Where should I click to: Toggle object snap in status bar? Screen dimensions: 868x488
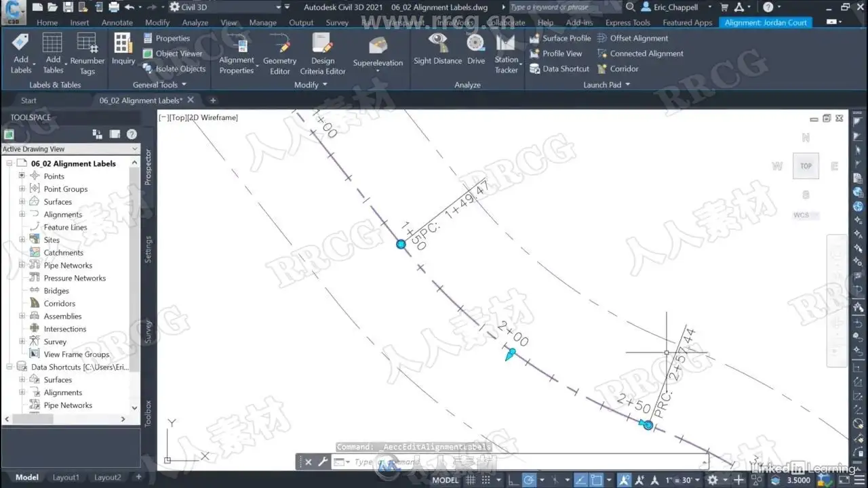point(597,480)
